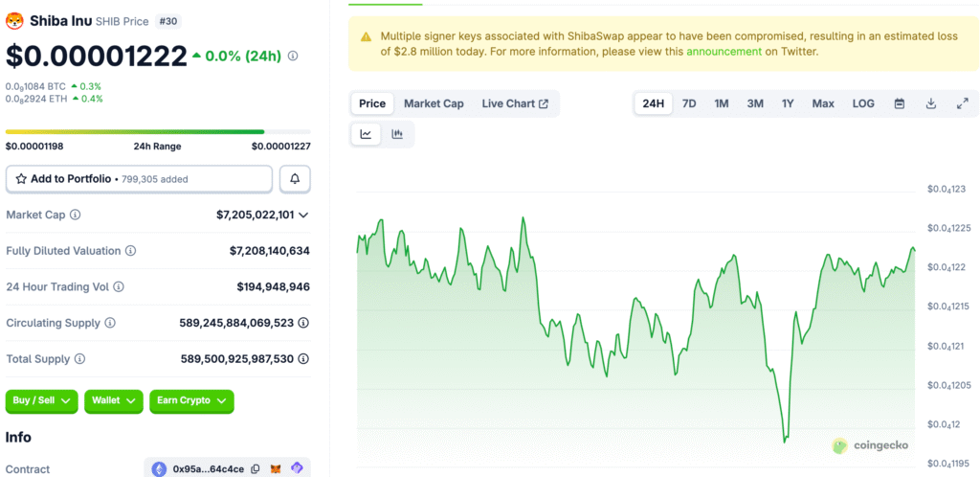Open the Live Chart tab
980x477 pixels.
pyautogui.click(x=515, y=103)
